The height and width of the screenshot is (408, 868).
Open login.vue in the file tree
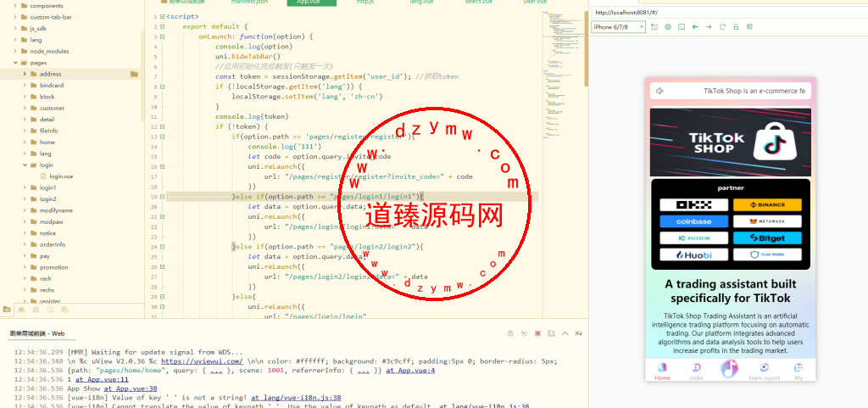tap(61, 176)
